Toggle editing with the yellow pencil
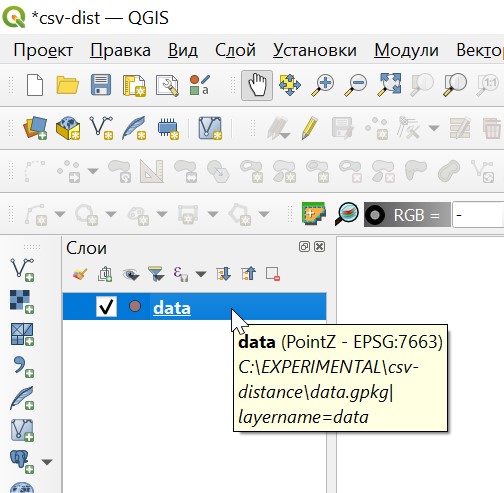The height and width of the screenshot is (493, 504). (310, 128)
